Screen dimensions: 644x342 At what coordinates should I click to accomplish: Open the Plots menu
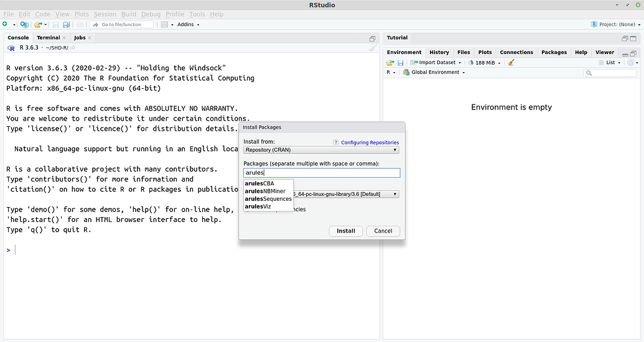pyautogui.click(x=82, y=14)
